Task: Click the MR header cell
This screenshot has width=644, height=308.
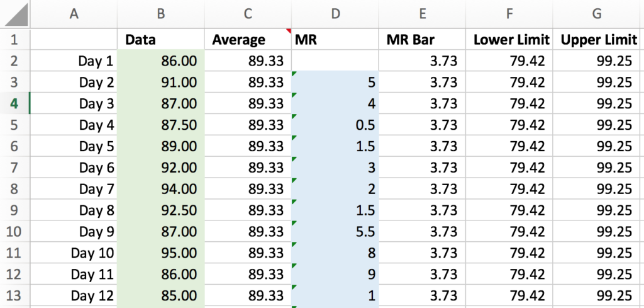Action: pyautogui.click(x=335, y=40)
